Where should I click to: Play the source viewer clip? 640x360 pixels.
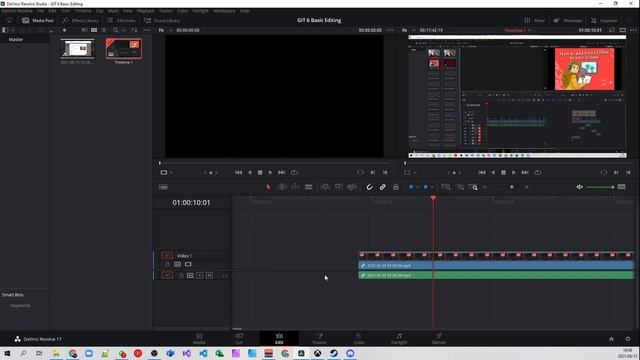tap(270, 173)
